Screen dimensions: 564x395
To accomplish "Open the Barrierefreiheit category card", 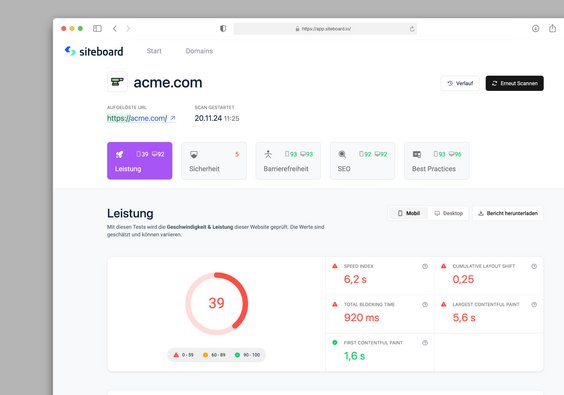I will [288, 161].
